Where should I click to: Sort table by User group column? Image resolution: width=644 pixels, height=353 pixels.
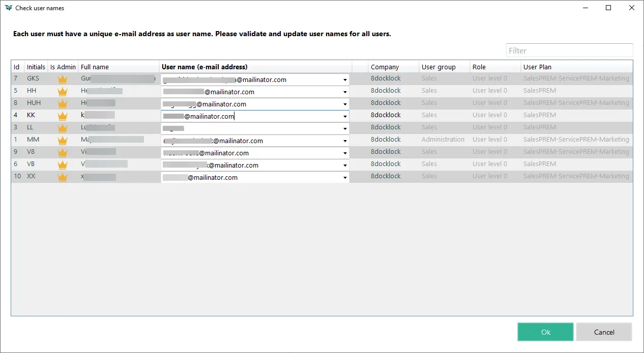pos(438,67)
